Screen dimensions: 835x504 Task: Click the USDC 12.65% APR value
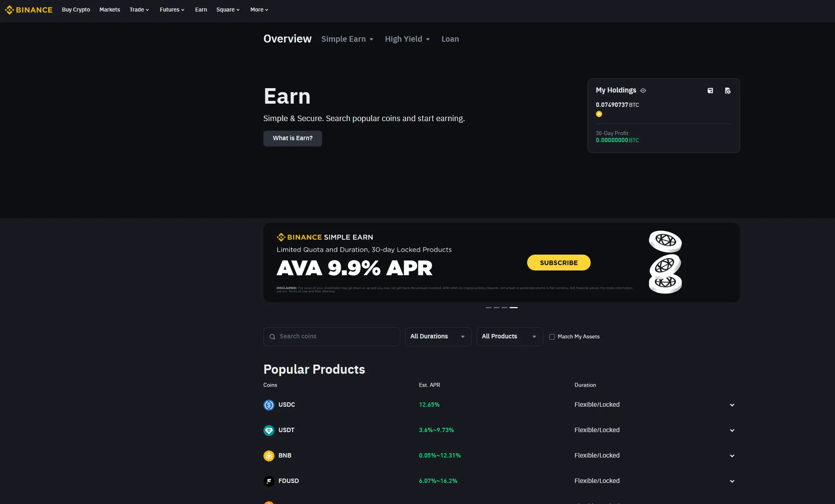(429, 405)
